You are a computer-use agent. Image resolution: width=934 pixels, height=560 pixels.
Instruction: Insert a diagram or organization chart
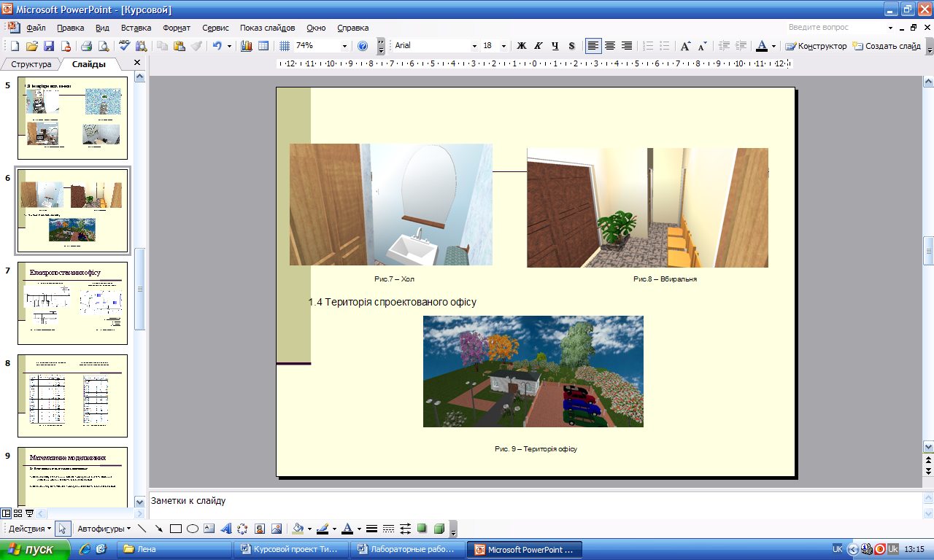coord(242,529)
